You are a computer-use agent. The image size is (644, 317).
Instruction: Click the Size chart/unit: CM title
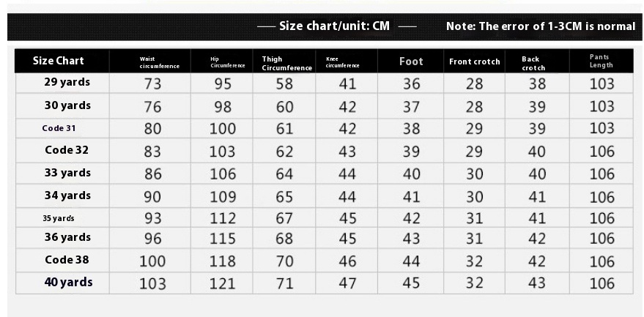click(x=334, y=26)
